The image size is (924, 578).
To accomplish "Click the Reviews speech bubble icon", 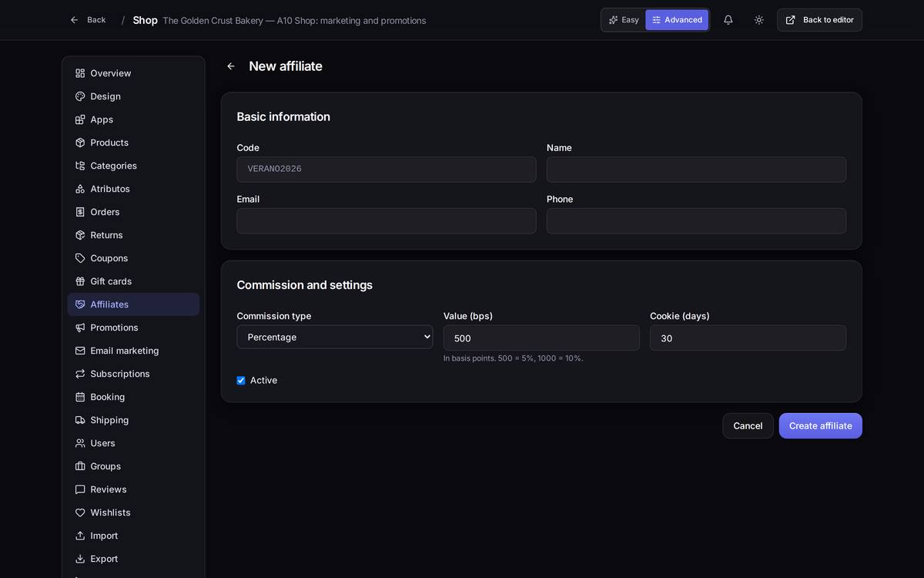I will [80, 489].
